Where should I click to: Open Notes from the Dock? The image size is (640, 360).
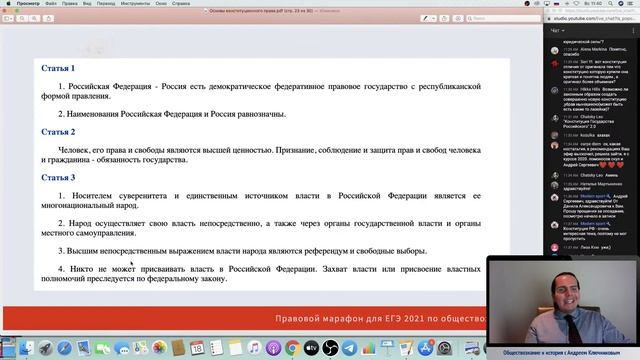click(x=236, y=348)
